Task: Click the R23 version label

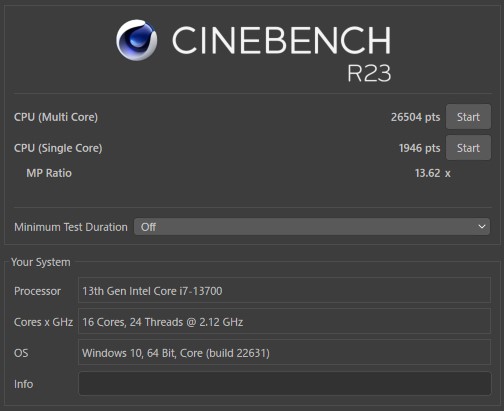Action: [369, 73]
